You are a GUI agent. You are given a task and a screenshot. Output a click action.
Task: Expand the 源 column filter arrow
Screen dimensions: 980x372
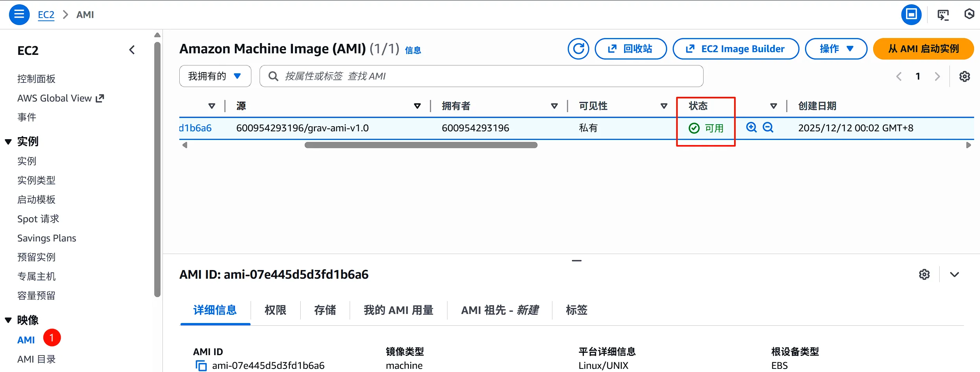pyautogui.click(x=417, y=106)
